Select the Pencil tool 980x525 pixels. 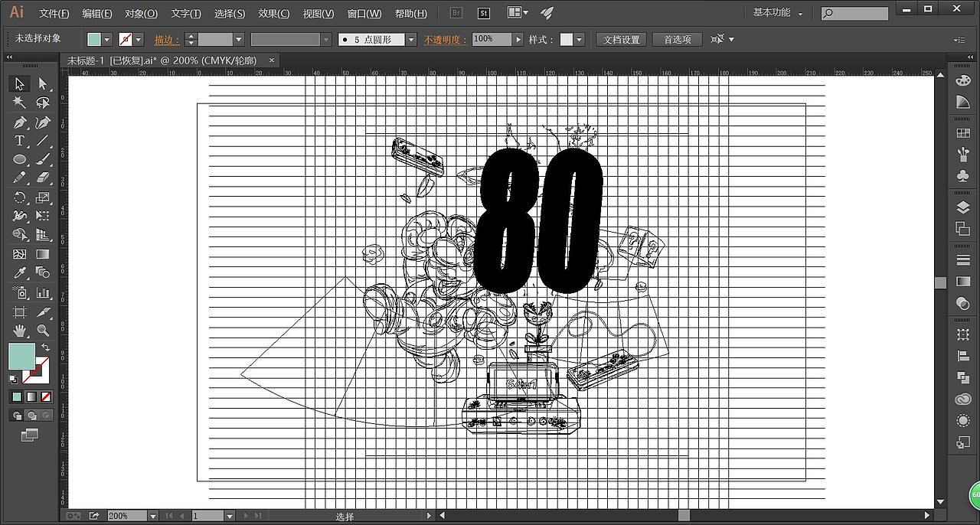[20, 178]
